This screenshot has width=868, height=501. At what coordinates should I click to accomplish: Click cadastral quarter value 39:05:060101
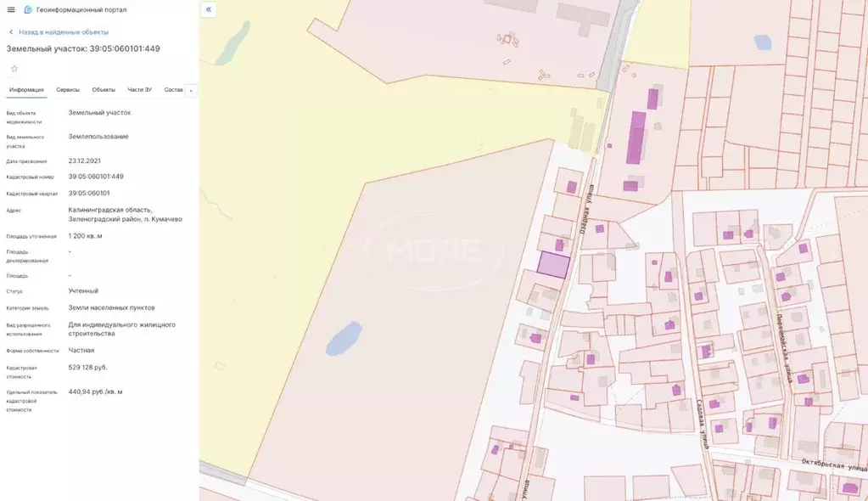click(x=89, y=194)
